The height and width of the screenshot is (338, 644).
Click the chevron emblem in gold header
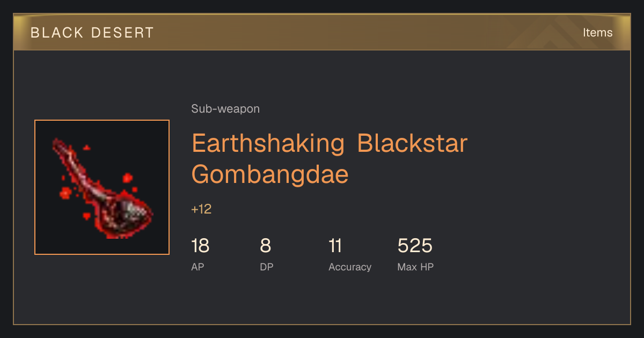pos(547,33)
